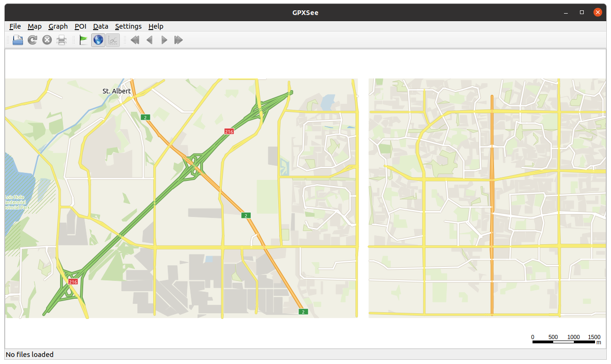The width and height of the screenshot is (611, 364).
Task: Toggle the Show map globe button
Action: [x=98, y=40]
